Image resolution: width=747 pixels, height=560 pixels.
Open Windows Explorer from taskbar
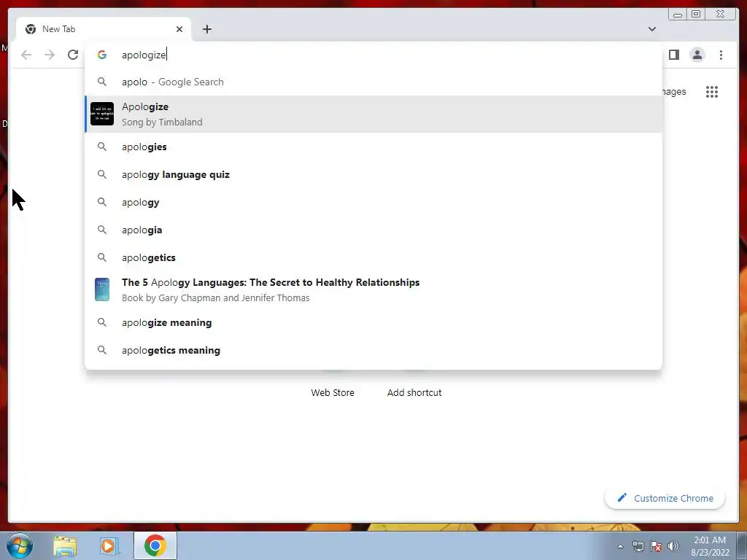65,545
